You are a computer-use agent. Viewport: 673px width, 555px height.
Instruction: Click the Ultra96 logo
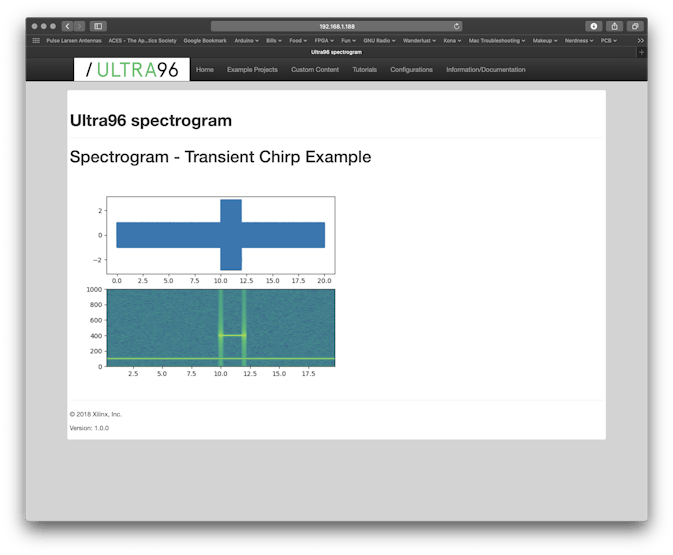(132, 70)
